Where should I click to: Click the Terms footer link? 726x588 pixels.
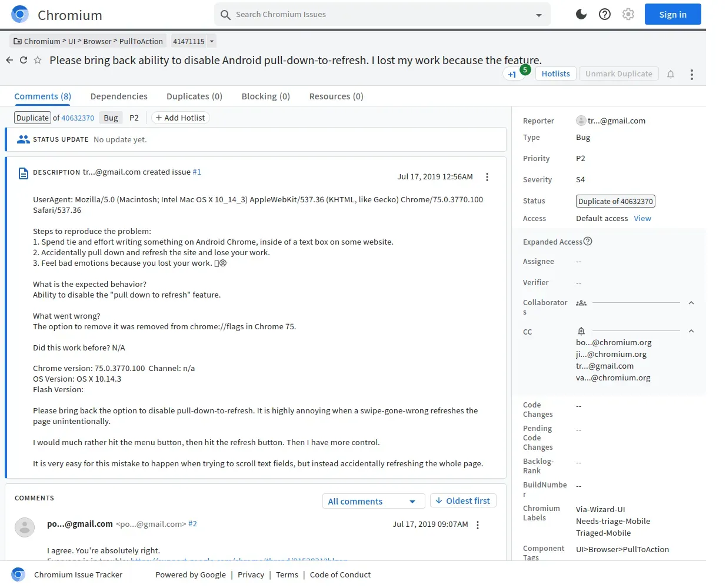point(287,574)
